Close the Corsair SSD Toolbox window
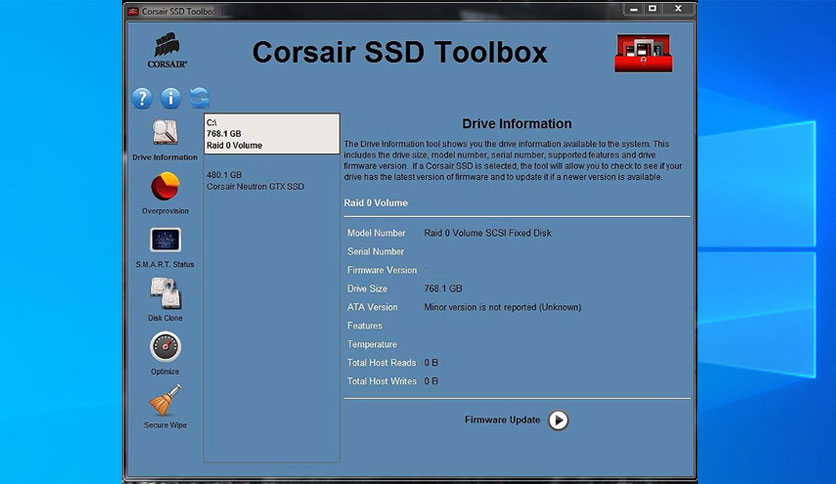The width and height of the screenshot is (836, 484). click(x=678, y=9)
